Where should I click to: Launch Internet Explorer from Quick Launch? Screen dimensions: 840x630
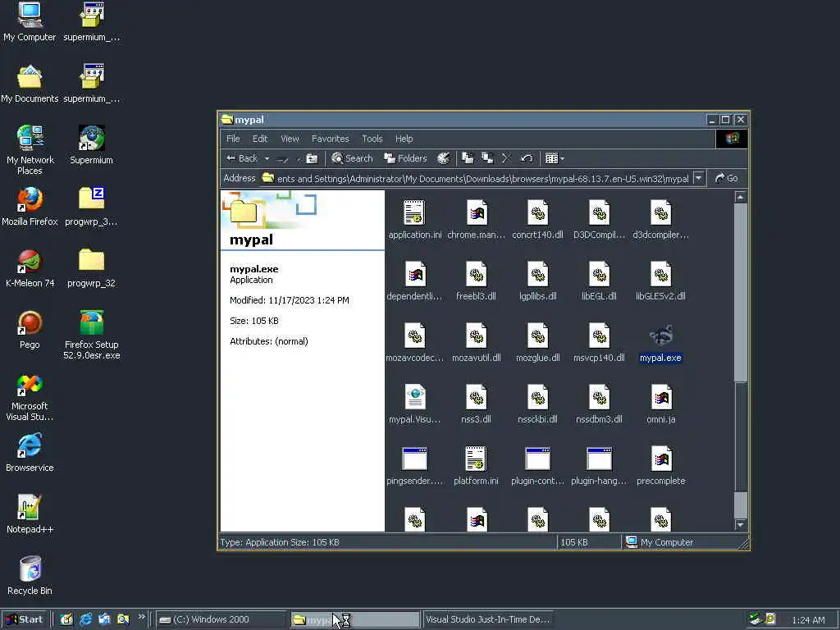pyautogui.click(x=85, y=620)
